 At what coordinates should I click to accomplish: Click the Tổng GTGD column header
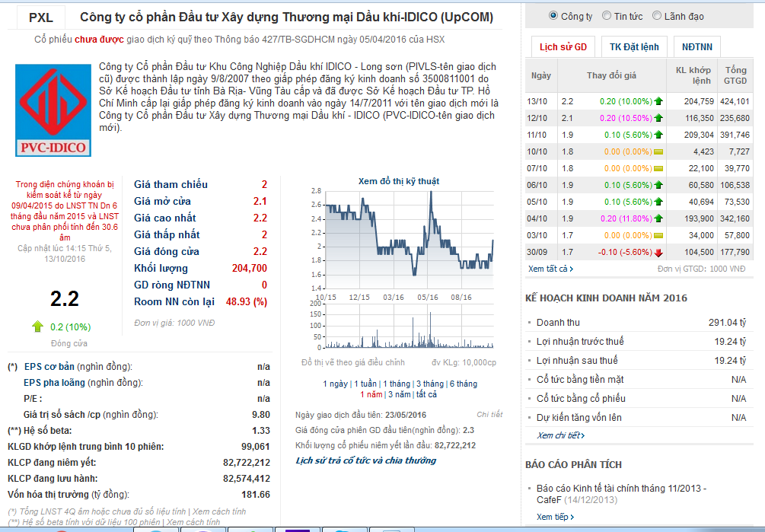tap(735, 75)
